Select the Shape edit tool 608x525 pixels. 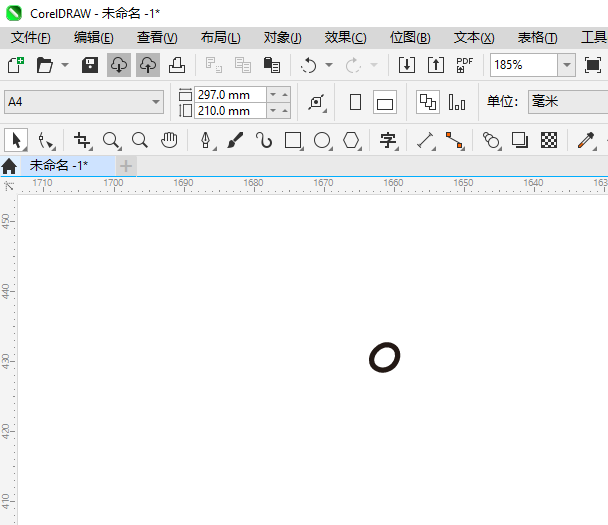[46, 140]
